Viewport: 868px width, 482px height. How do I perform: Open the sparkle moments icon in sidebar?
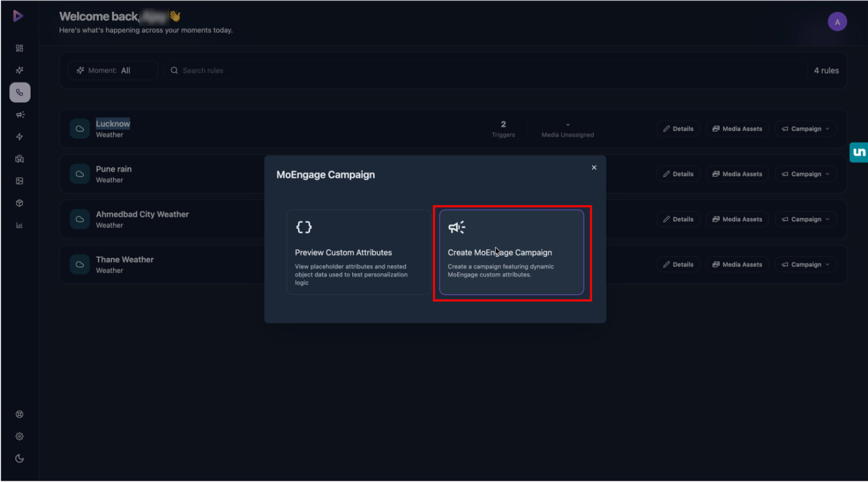click(20, 70)
